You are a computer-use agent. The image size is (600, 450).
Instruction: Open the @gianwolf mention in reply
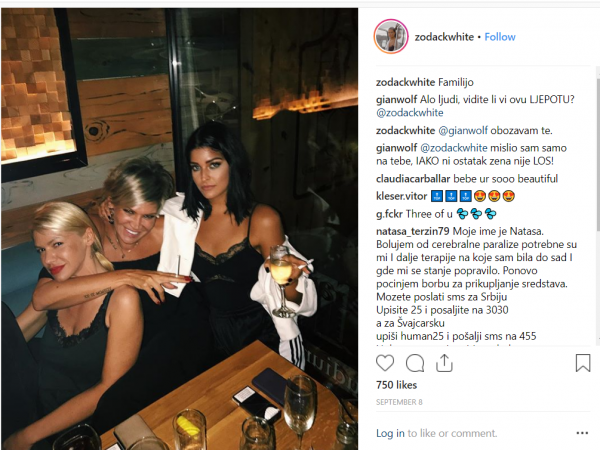tap(463, 130)
